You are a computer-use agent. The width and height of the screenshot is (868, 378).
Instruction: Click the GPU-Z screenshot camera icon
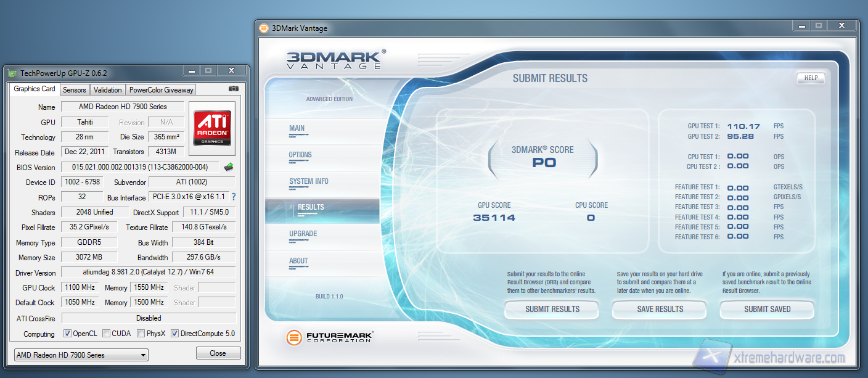pos(233,89)
